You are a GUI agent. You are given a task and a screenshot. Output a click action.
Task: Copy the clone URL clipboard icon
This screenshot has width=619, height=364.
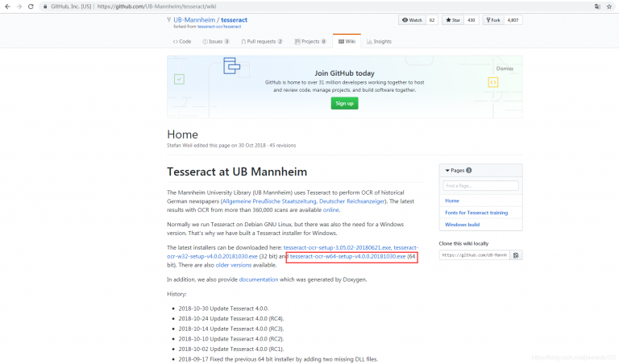pos(516,254)
